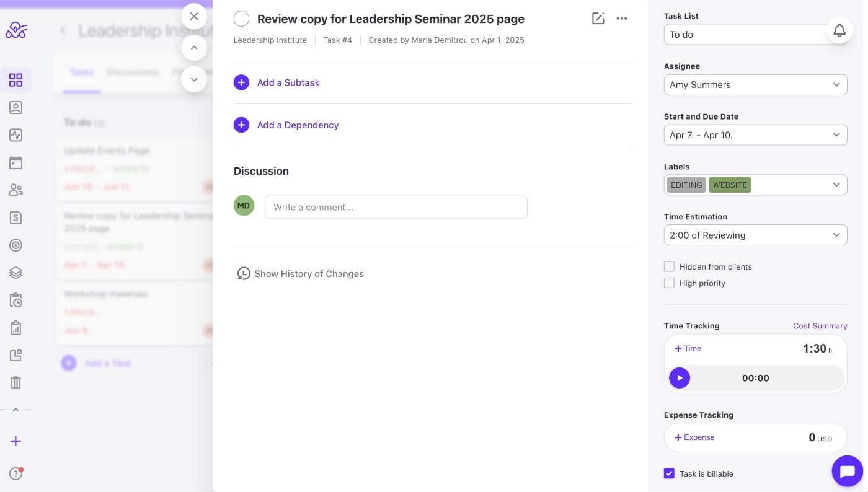Open the three-dot task options menu
Viewport: 868px width, 492px height.
tap(622, 19)
